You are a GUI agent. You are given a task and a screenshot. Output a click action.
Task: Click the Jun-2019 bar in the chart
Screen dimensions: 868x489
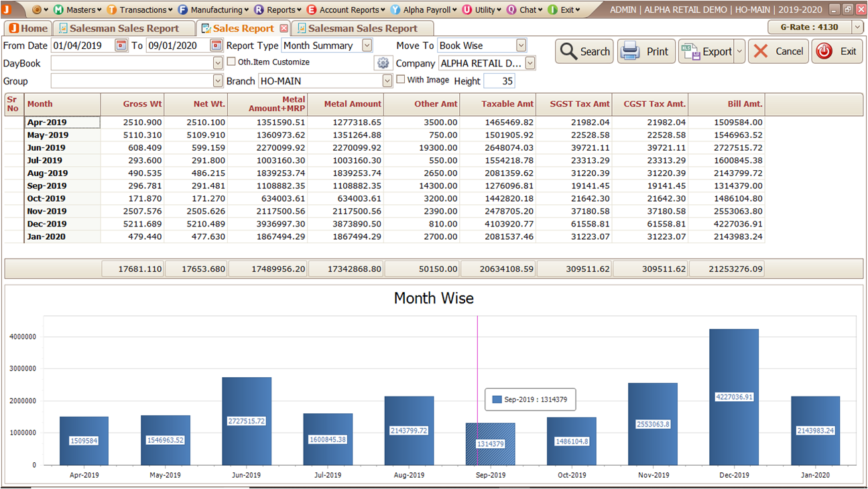[247, 421]
